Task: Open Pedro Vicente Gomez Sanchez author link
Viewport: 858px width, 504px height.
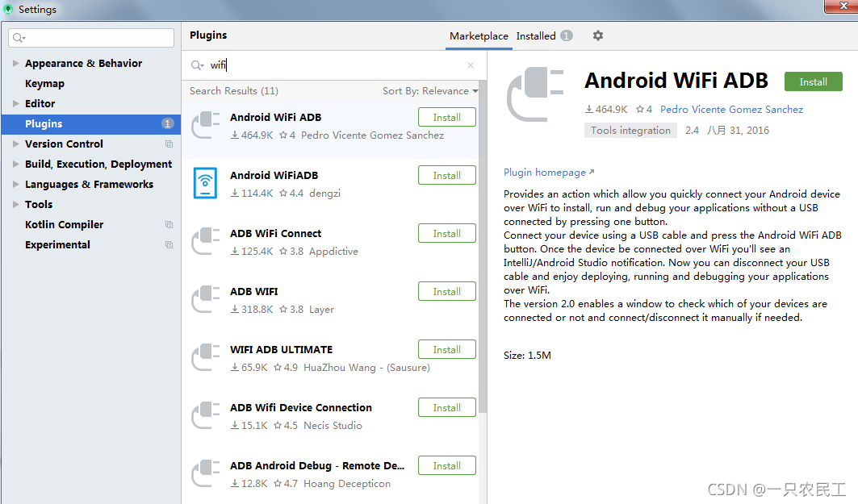Action: point(731,110)
